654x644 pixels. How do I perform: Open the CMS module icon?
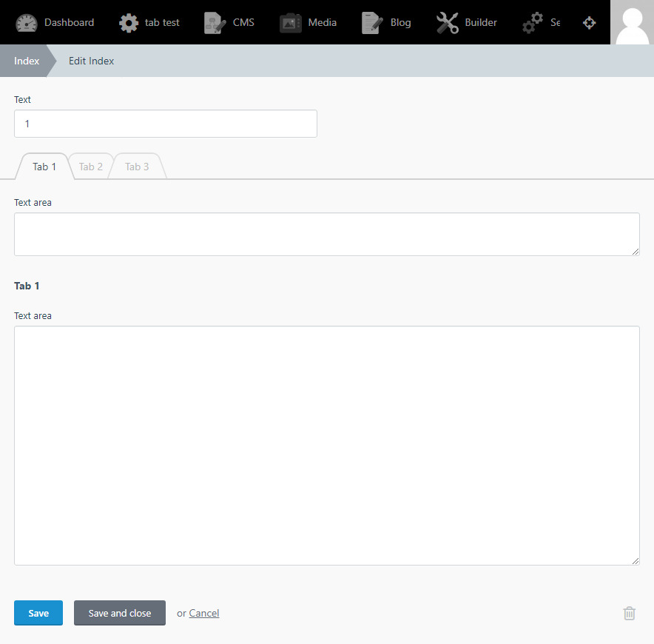click(215, 22)
